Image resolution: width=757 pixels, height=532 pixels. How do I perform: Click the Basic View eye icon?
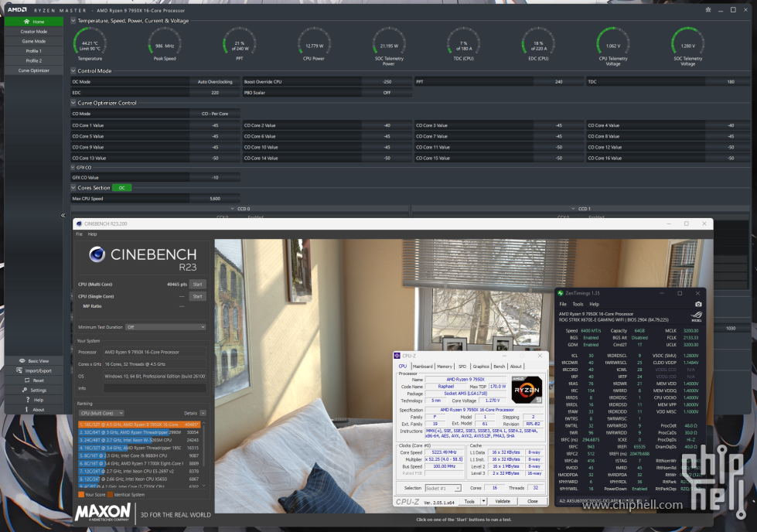pos(22,360)
